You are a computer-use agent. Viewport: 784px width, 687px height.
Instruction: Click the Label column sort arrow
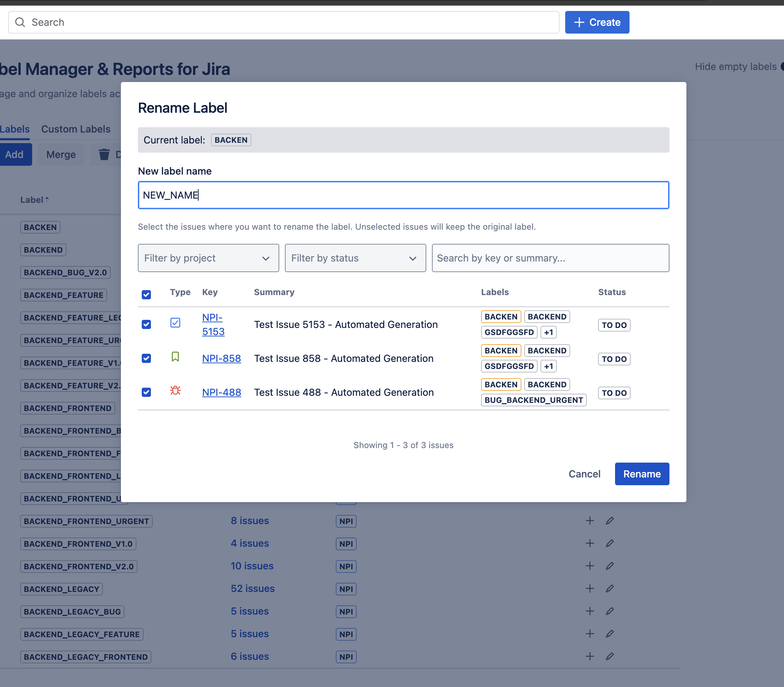point(47,199)
